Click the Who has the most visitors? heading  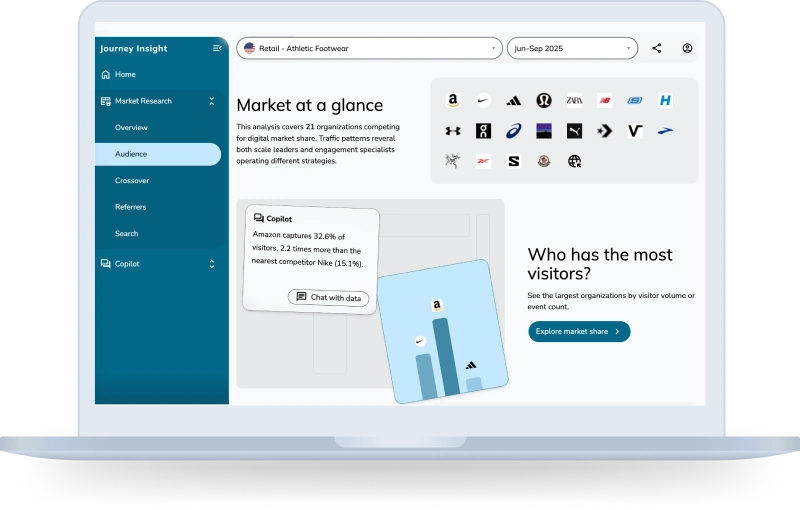pos(600,264)
